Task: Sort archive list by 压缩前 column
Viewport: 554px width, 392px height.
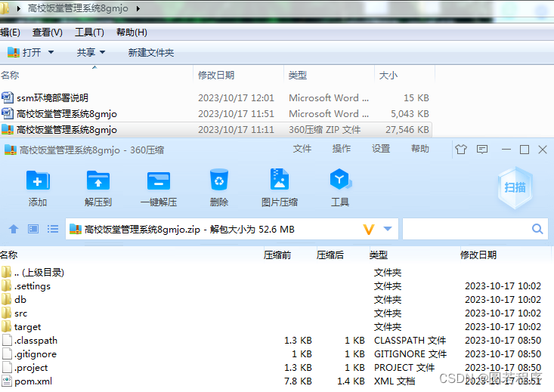Action: (x=277, y=255)
